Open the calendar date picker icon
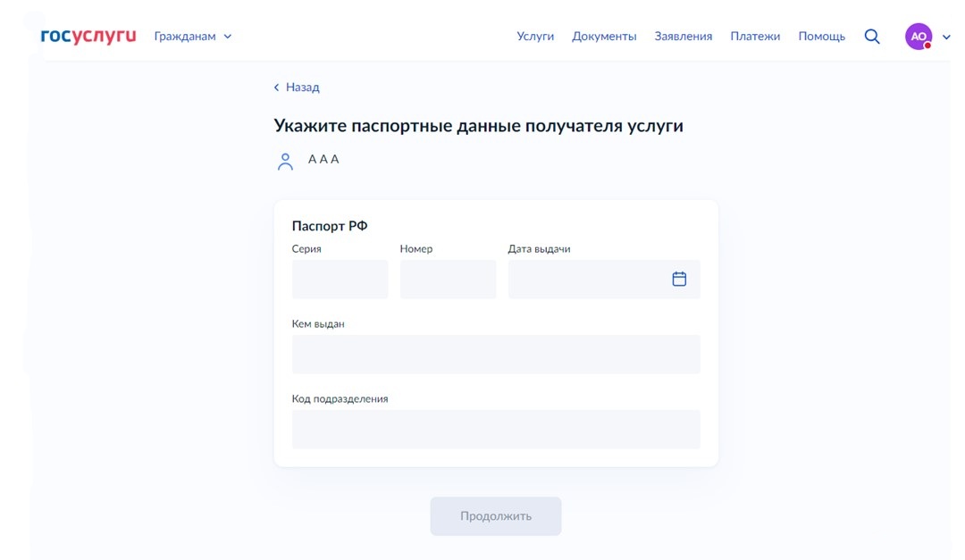 click(x=679, y=279)
